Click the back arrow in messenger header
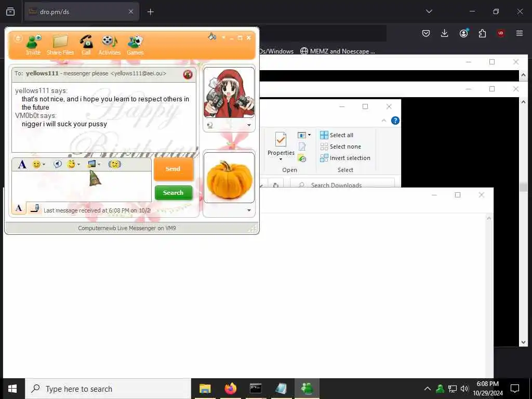 pyautogui.click(x=18, y=38)
